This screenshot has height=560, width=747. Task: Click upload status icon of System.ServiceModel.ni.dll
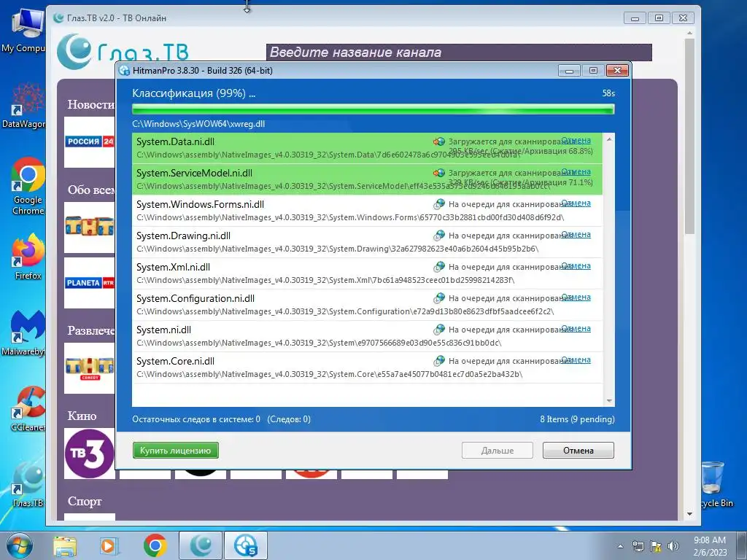click(x=438, y=173)
